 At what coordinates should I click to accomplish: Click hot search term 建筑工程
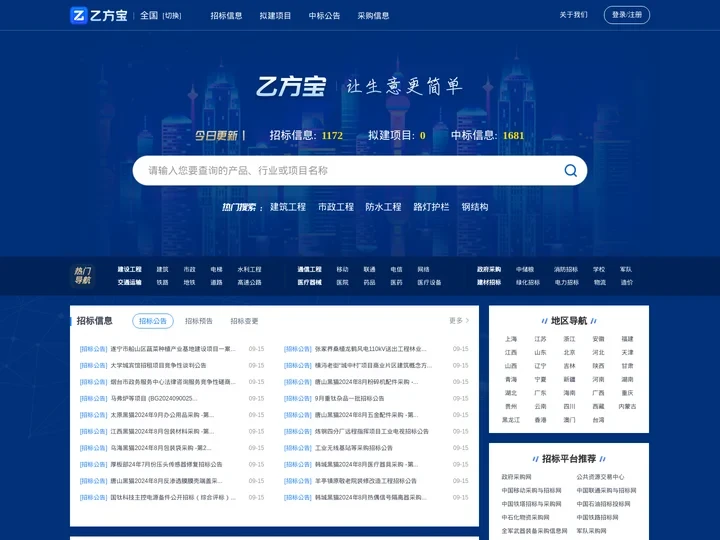288,207
